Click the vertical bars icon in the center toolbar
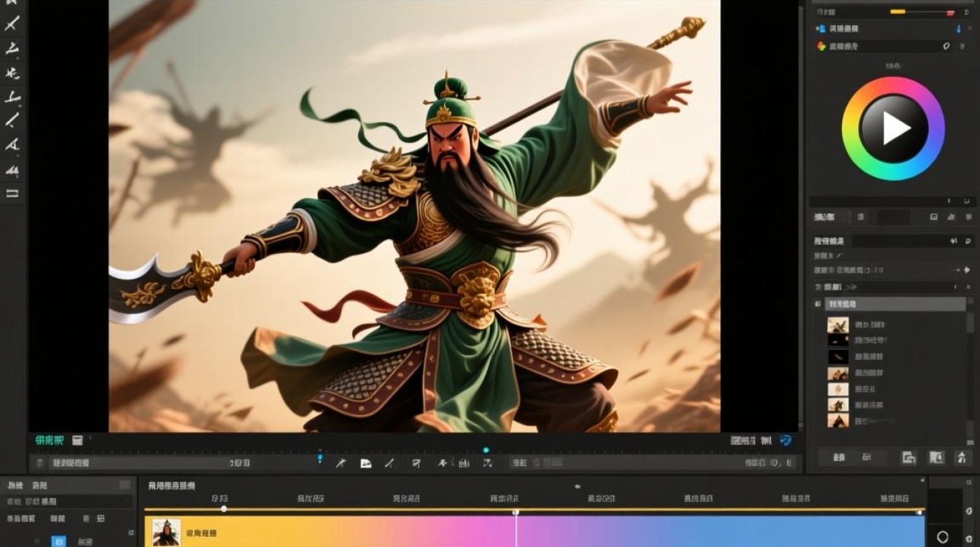Image resolution: width=980 pixels, height=547 pixels. [464, 463]
